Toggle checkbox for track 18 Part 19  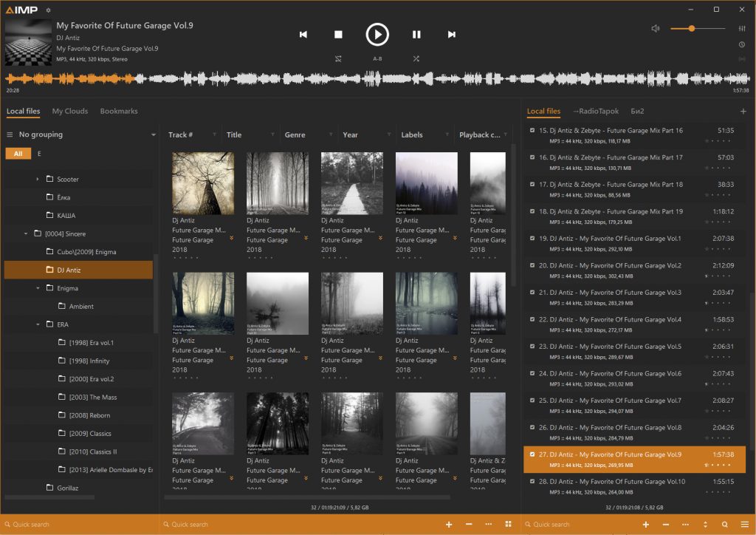(532, 211)
